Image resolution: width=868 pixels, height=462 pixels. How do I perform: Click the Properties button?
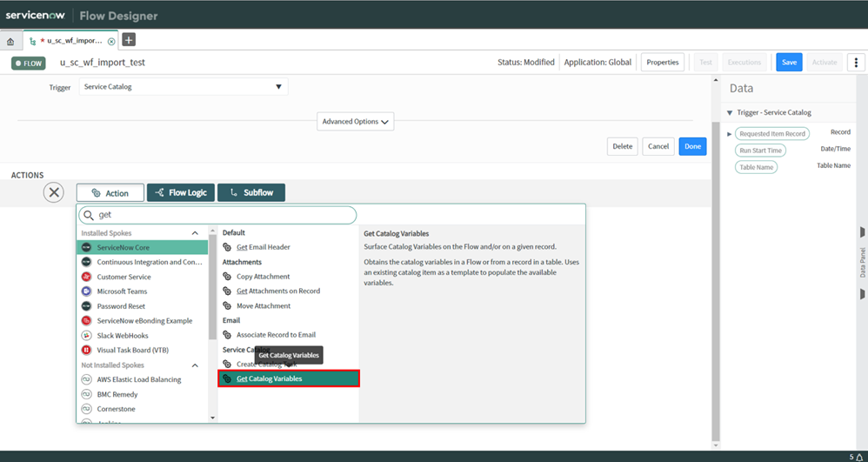663,63
